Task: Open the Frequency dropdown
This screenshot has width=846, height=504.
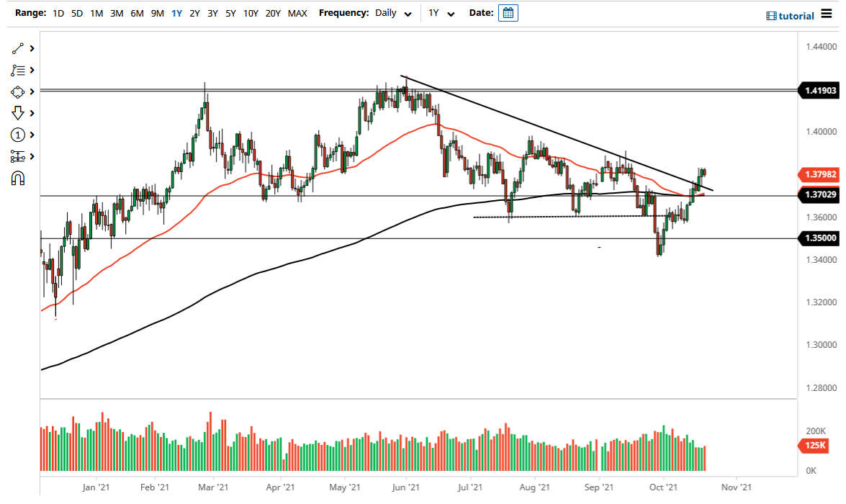Action: pos(392,13)
